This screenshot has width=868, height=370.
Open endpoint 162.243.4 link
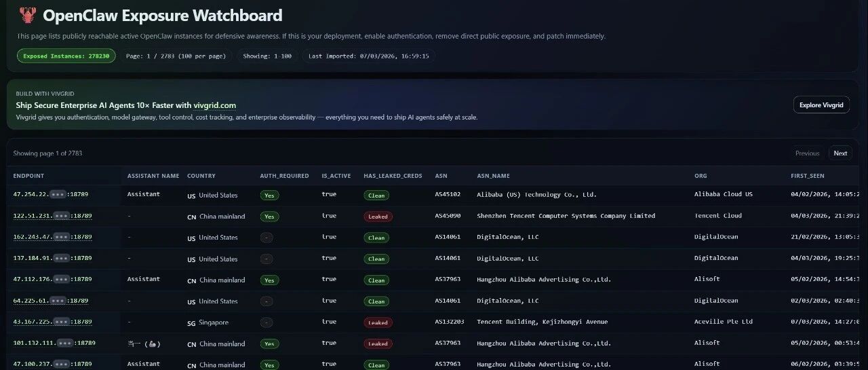click(x=53, y=237)
